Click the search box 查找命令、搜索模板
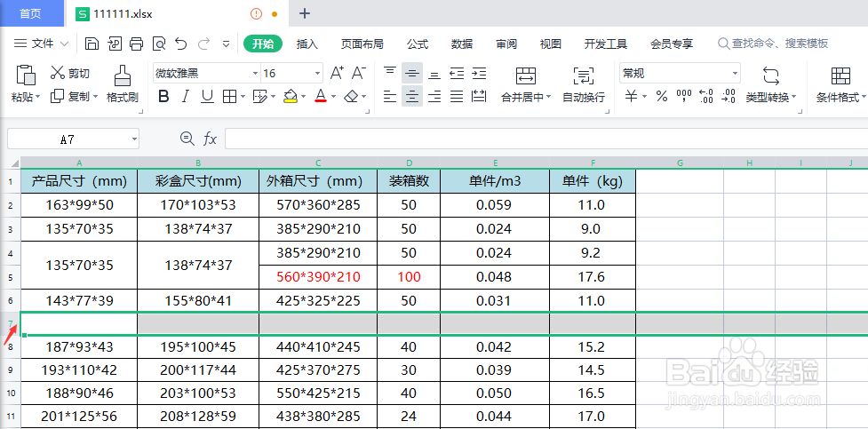This screenshot has height=429, width=868. point(773,44)
